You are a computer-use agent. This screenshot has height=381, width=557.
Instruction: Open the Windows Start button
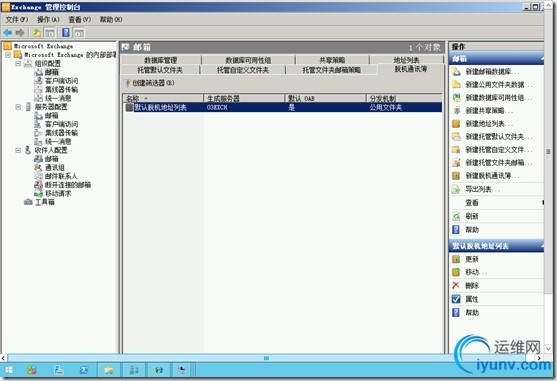point(9,370)
